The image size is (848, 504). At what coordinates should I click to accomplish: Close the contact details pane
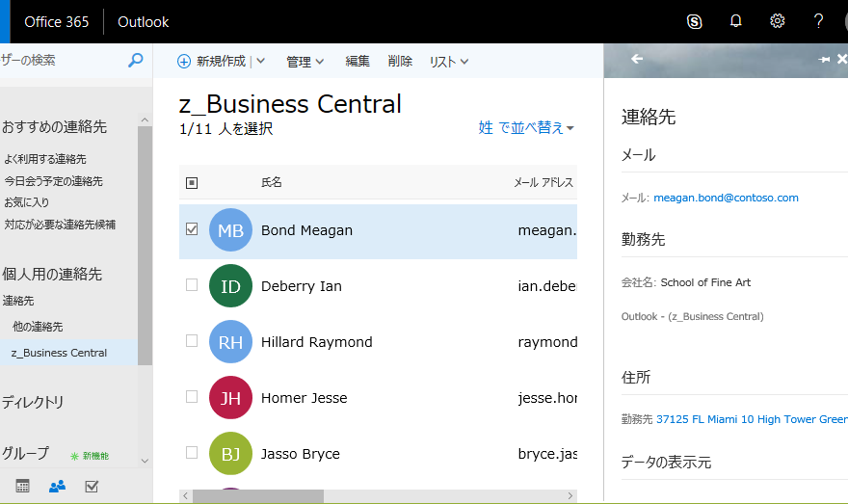[842, 59]
